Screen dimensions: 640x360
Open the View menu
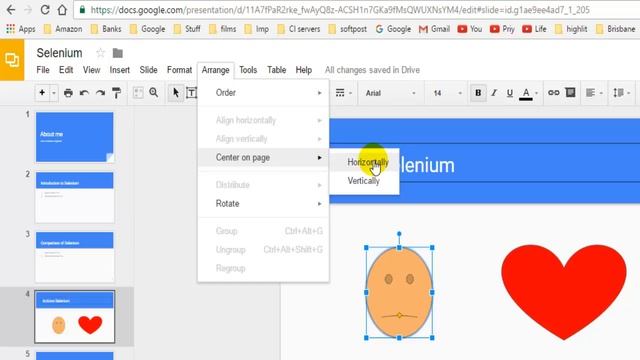click(x=91, y=70)
